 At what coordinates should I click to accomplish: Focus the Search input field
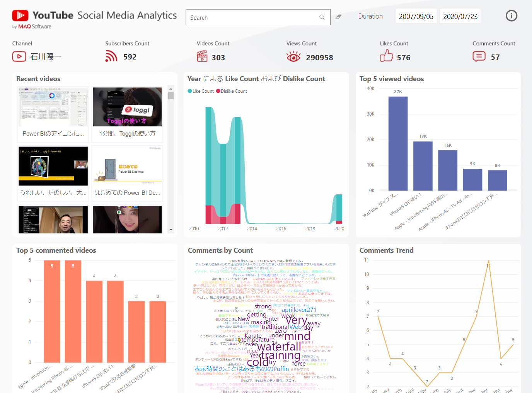pos(258,17)
